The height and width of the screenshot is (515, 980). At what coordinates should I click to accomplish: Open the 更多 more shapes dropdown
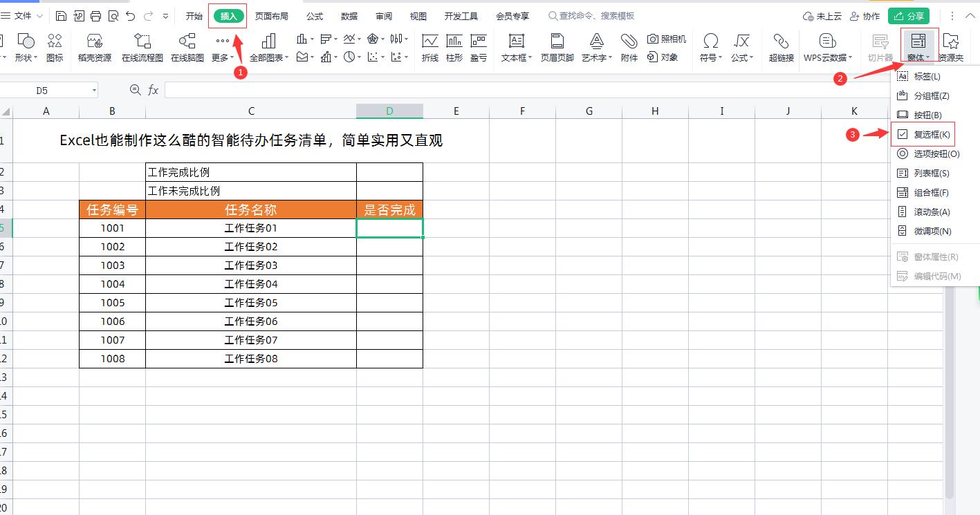click(x=221, y=47)
